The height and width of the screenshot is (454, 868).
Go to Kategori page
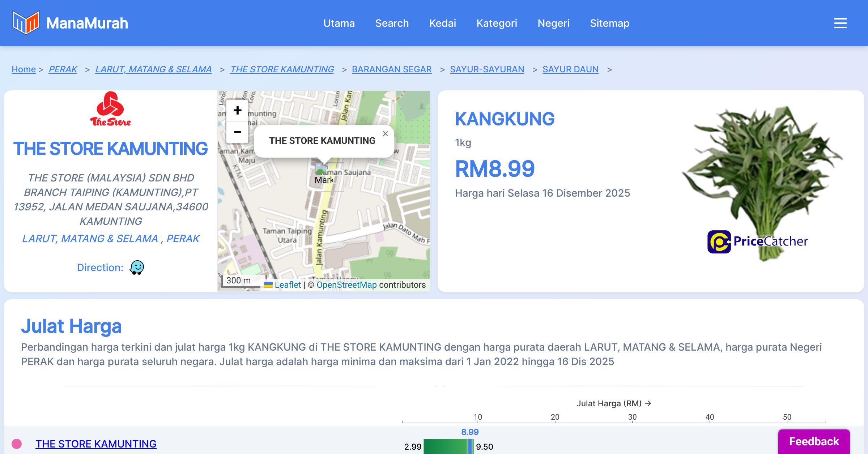497,23
